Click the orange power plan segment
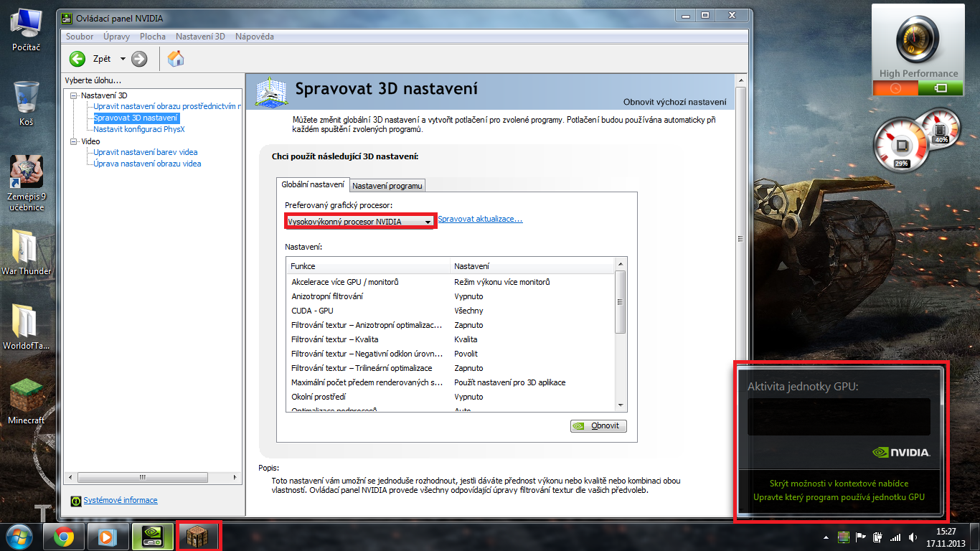Screen dimensions: 980x551 (x=895, y=88)
